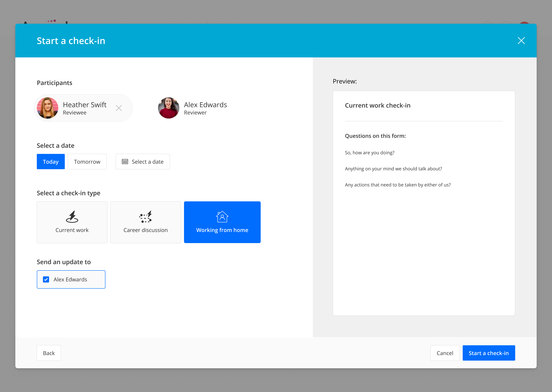Click Heather Swift's profile avatar
Image resolution: width=552 pixels, height=392 pixels.
(47, 108)
